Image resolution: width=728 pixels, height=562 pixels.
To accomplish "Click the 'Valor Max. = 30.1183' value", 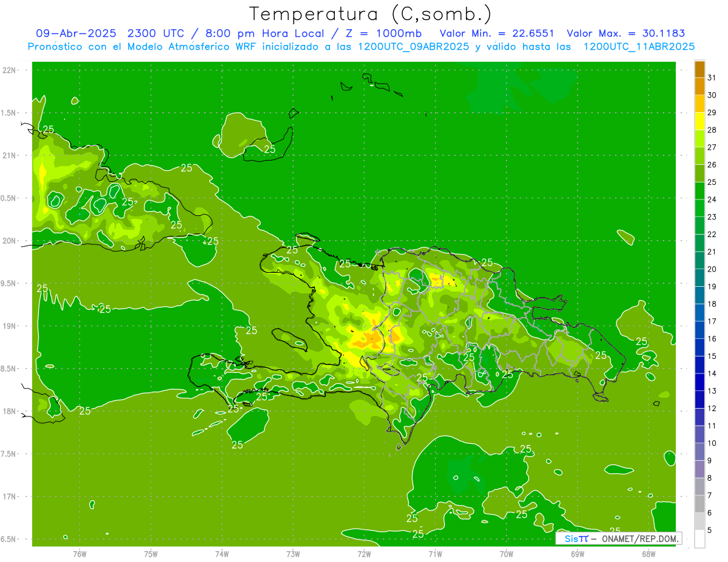I will (625, 33).
